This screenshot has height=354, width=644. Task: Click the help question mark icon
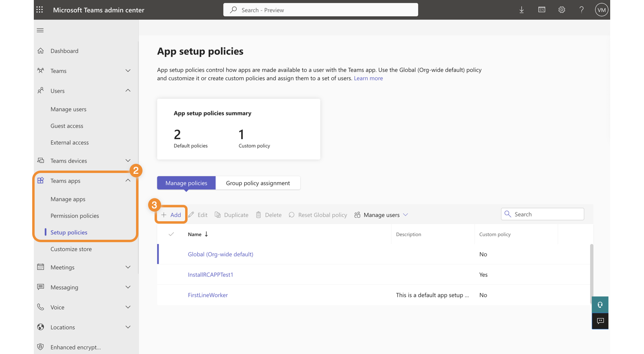coord(582,10)
